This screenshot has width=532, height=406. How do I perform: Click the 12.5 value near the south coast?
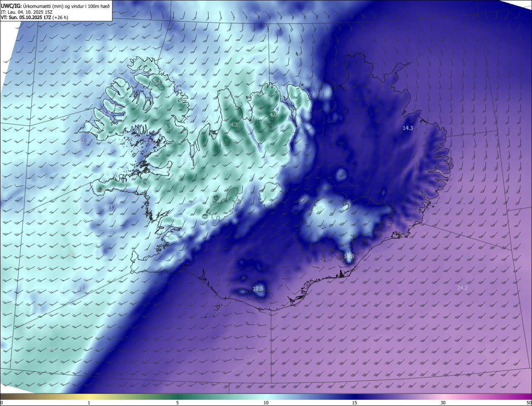coord(258,289)
